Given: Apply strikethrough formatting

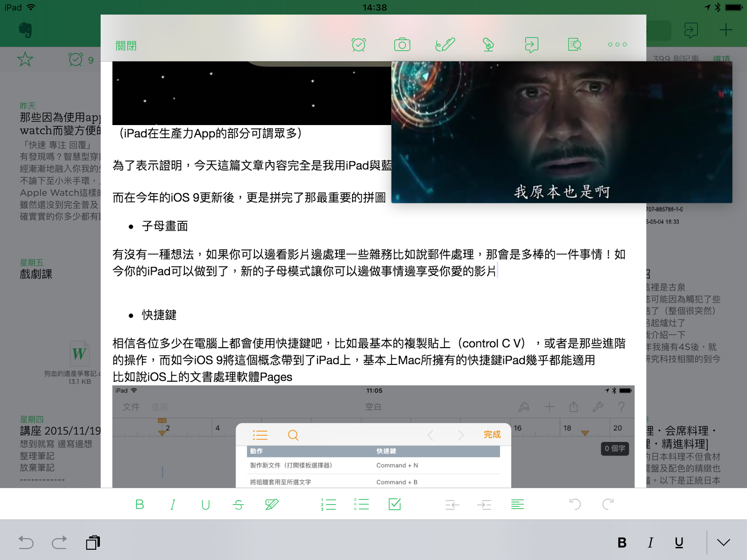Looking at the screenshot, I should pyautogui.click(x=239, y=504).
